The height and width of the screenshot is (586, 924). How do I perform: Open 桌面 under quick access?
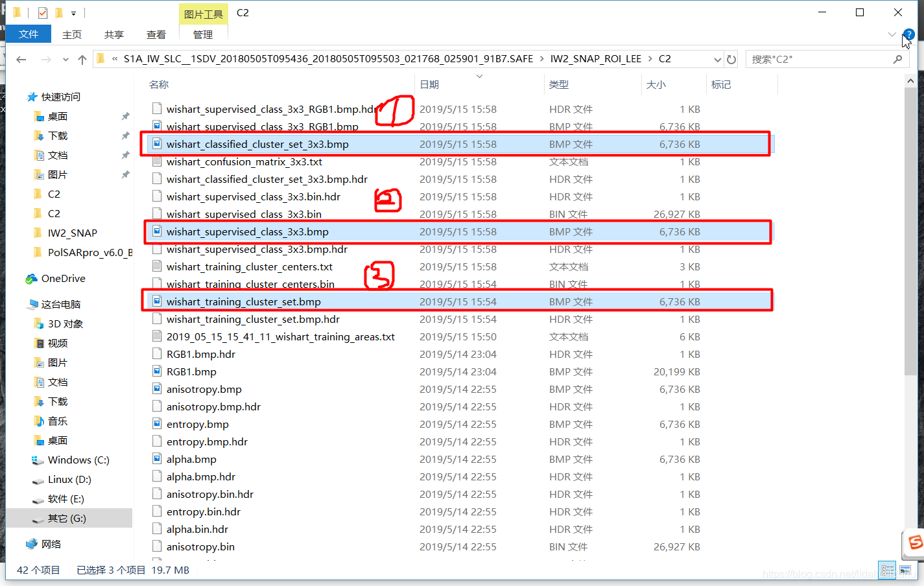pyautogui.click(x=58, y=116)
